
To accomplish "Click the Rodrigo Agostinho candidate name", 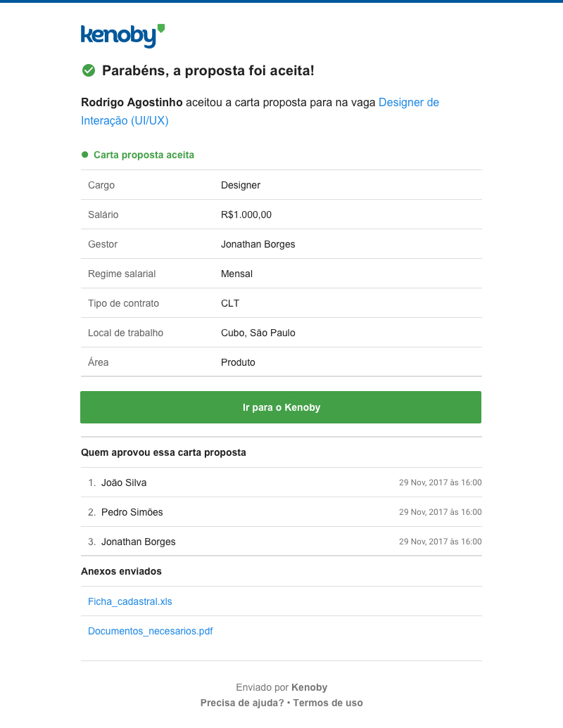I will click(x=132, y=103).
